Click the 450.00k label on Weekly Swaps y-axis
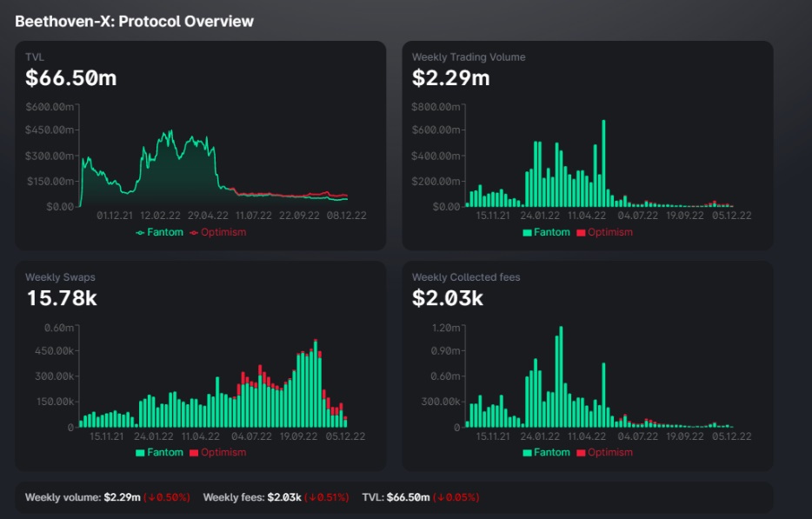The image size is (812, 519). pos(55,350)
